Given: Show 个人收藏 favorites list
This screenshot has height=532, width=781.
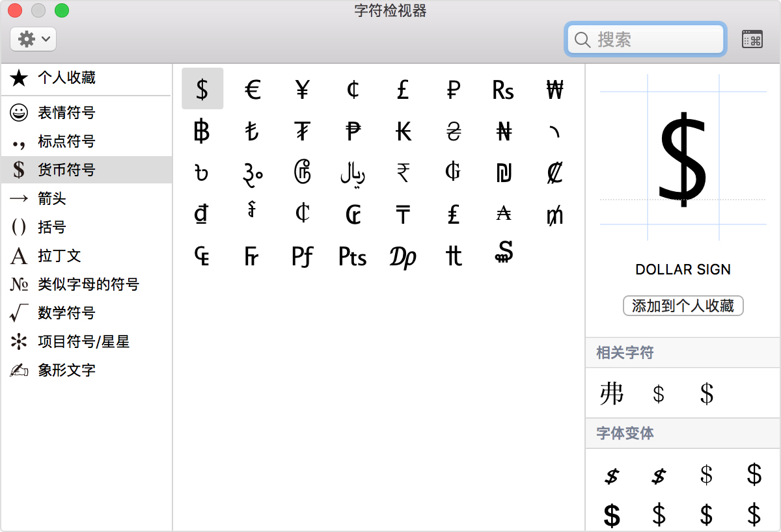Looking at the screenshot, I should tap(66, 77).
